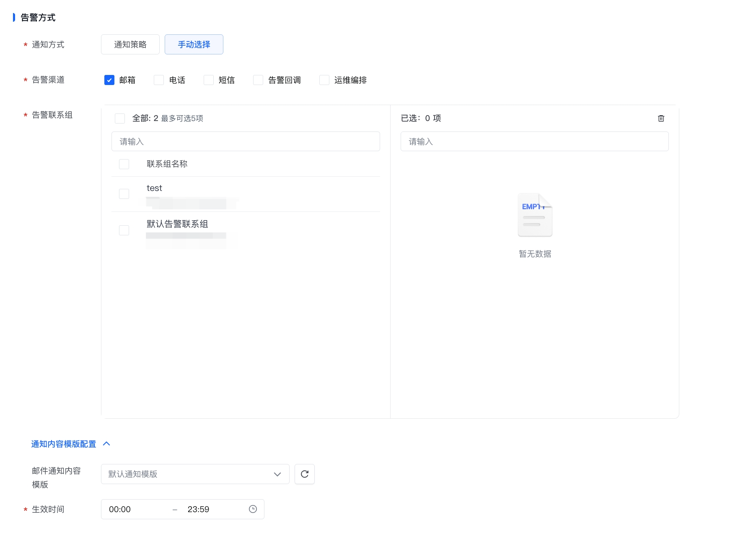The height and width of the screenshot is (536, 756).
Task: Select the 默认告警联系组 checkbox
Action: 124,230
